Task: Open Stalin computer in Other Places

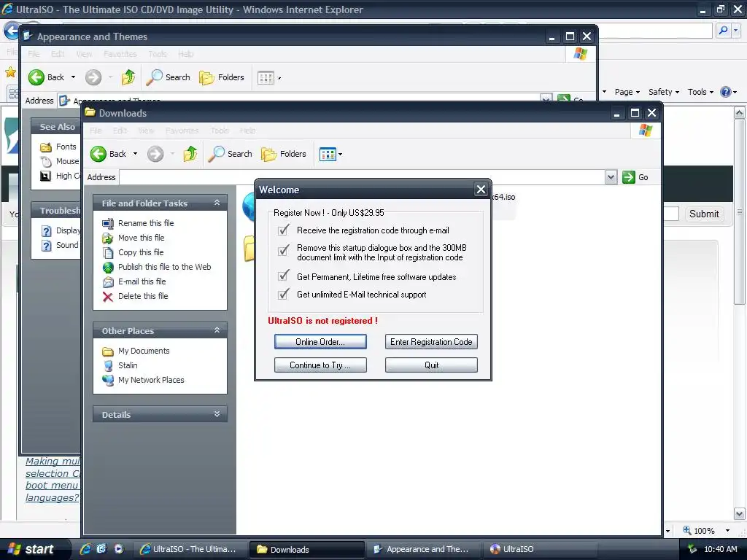Action: coord(127,365)
